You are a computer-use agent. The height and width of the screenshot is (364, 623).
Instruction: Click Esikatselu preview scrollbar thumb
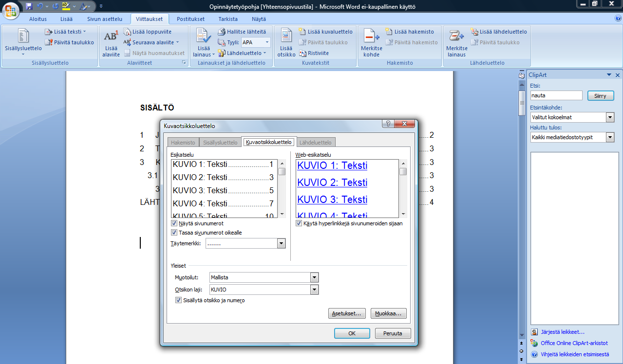click(282, 171)
